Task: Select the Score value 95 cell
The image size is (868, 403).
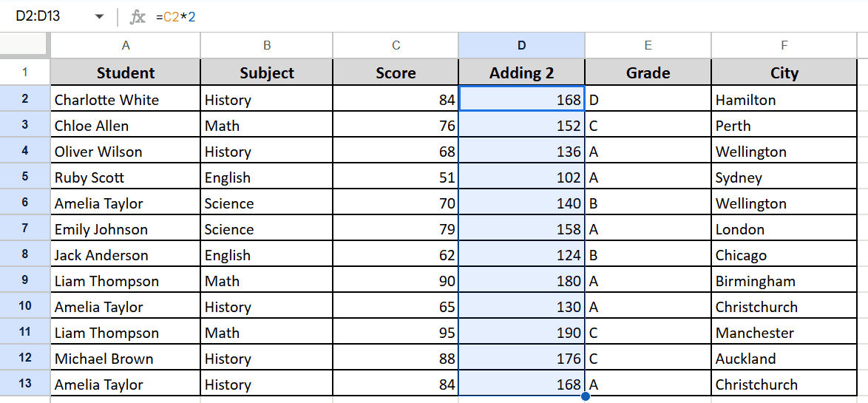Action: click(x=396, y=333)
